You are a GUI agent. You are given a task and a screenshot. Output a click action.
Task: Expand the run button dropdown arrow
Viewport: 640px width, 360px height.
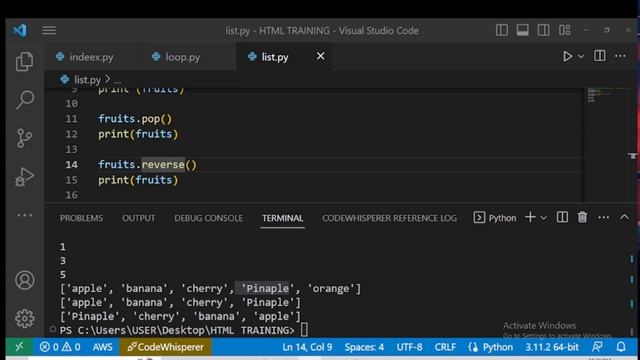pyautogui.click(x=581, y=57)
